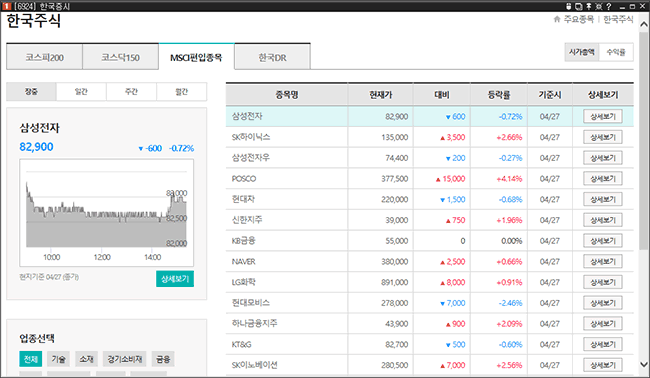Select the 경기소비재 sector filter

coord(125,359)
